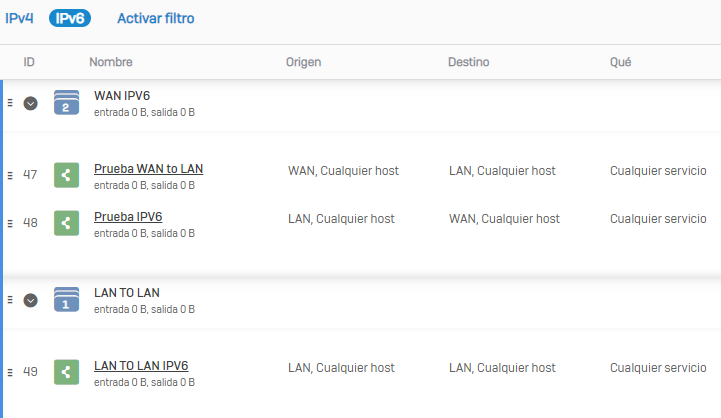
Task: Click the Activar filtro link
Action: (156, 18)
